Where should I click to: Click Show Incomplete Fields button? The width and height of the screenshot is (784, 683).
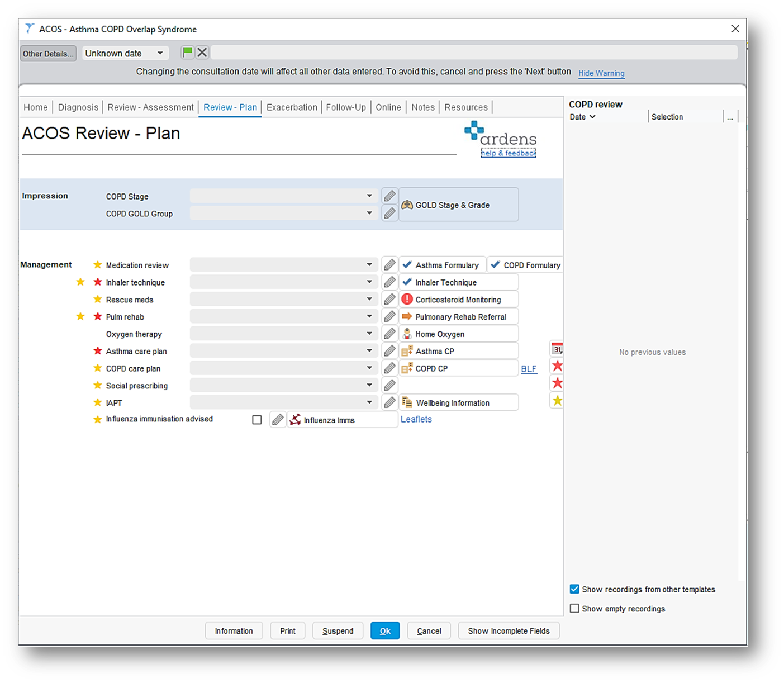(509, 630)
